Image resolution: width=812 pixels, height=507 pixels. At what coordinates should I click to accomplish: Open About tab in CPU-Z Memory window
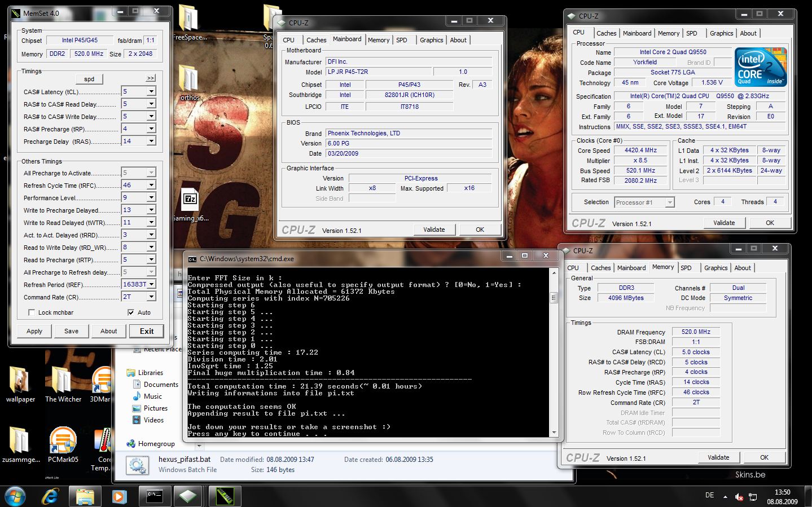click(743, 268)
